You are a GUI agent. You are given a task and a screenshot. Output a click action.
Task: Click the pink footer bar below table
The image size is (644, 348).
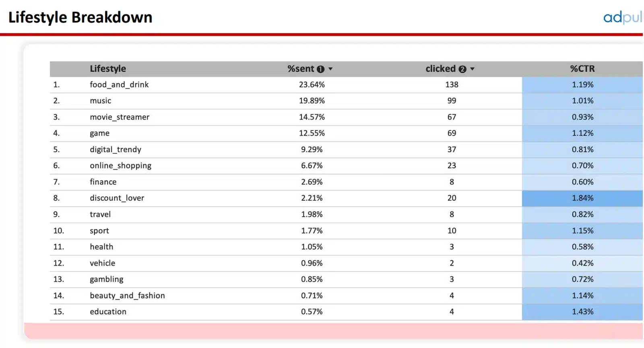point(333,330)
